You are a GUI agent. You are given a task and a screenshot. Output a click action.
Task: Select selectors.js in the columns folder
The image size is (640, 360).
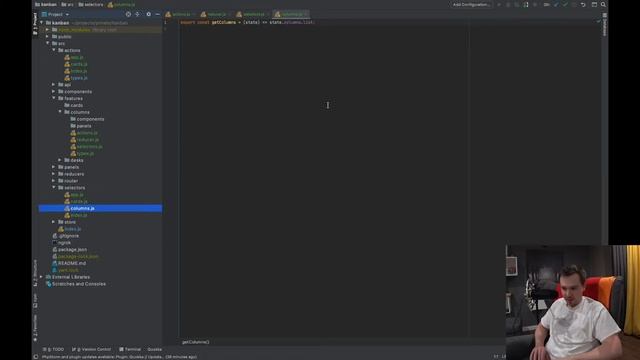click(86, 147)
